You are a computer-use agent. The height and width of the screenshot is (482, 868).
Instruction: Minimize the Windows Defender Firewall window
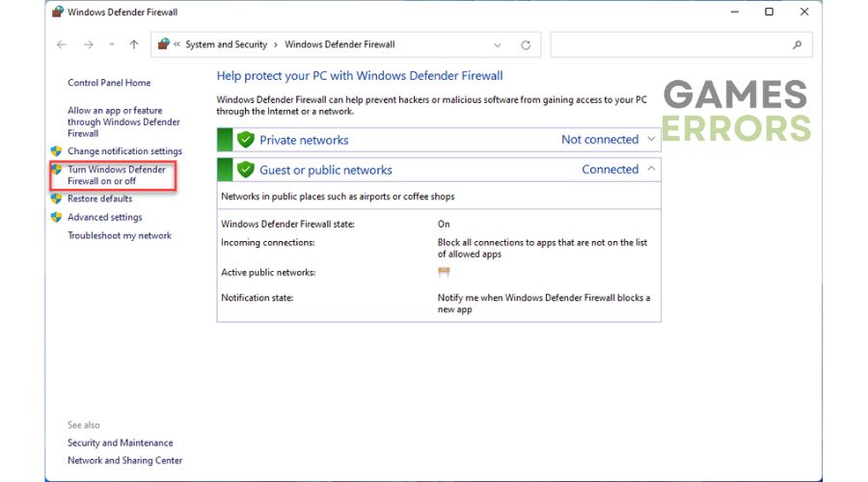[x=735, y=12]
